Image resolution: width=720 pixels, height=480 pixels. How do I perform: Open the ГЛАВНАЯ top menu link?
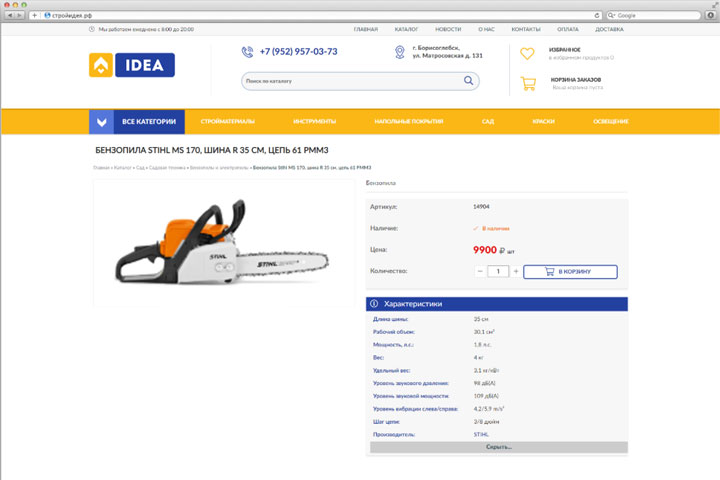coord(366,29)
